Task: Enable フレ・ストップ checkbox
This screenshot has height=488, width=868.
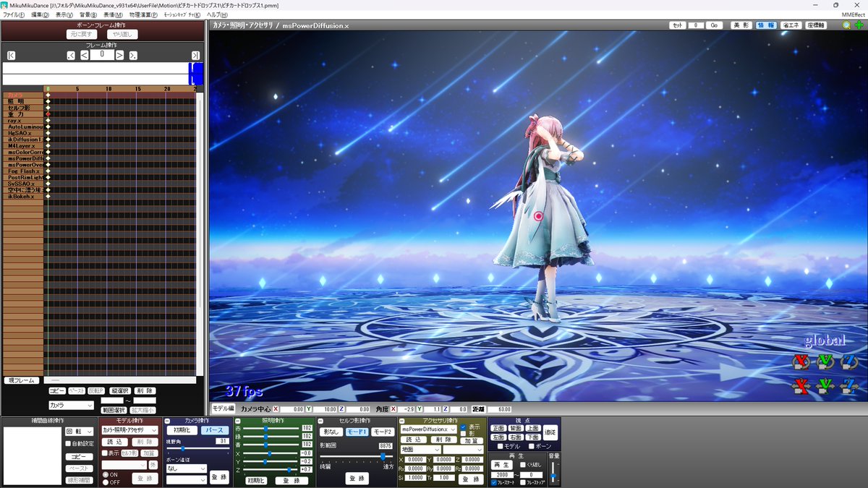Action: pyautogui.click(x=522, y=482)
